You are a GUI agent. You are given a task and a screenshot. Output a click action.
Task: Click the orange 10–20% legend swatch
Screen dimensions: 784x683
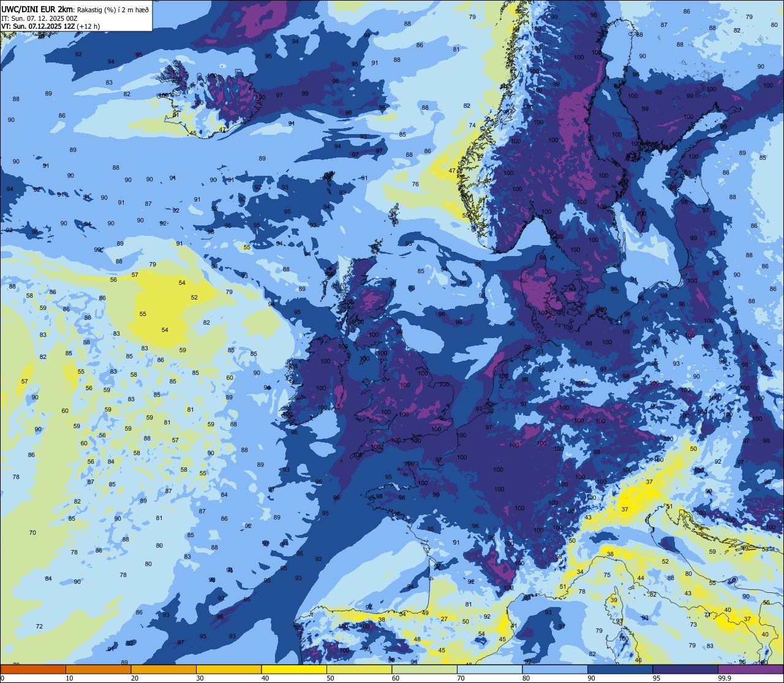[98, 669]
